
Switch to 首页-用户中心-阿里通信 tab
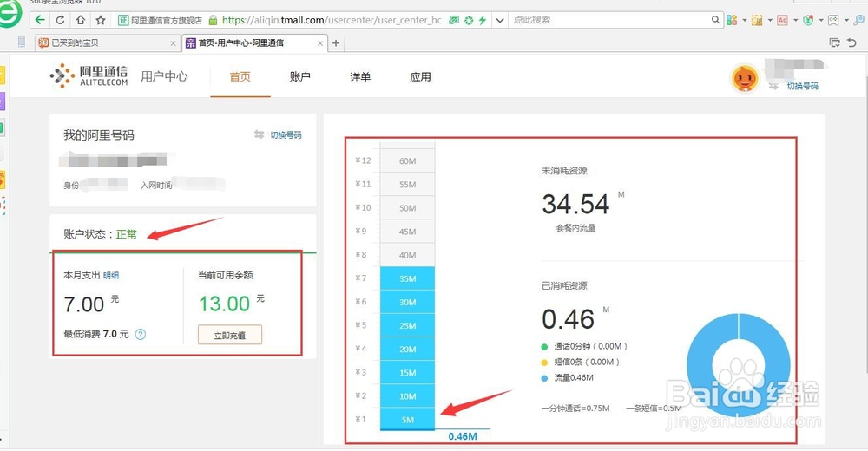pyautogui.click(x=254, y=42)
